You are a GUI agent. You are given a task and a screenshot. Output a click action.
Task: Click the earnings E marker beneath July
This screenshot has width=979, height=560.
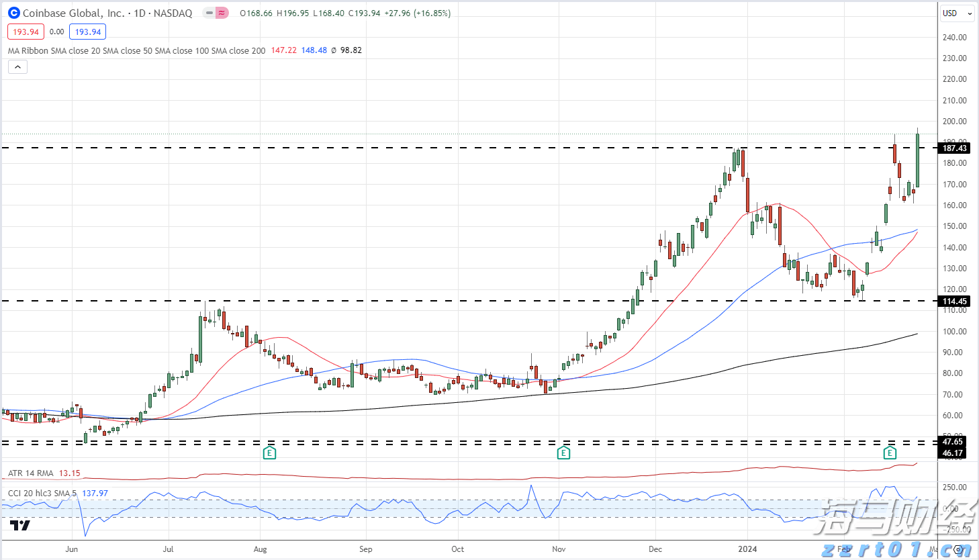[269, 453]
